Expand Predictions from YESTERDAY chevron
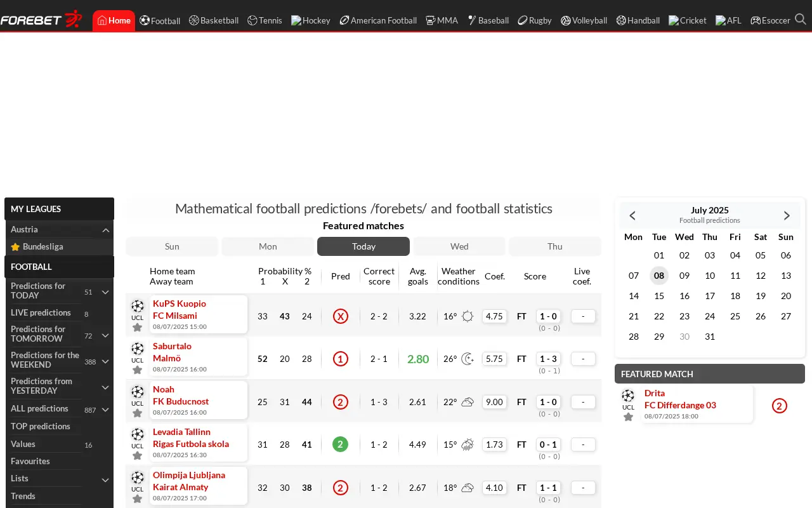The height and width of the screenshot is (508, 812). 106,387
